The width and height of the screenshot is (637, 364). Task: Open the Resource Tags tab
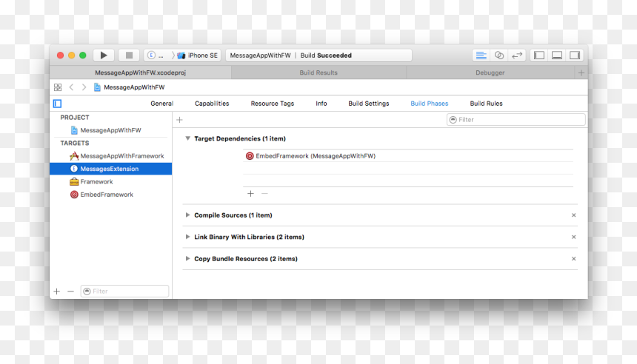pos(272,104)
